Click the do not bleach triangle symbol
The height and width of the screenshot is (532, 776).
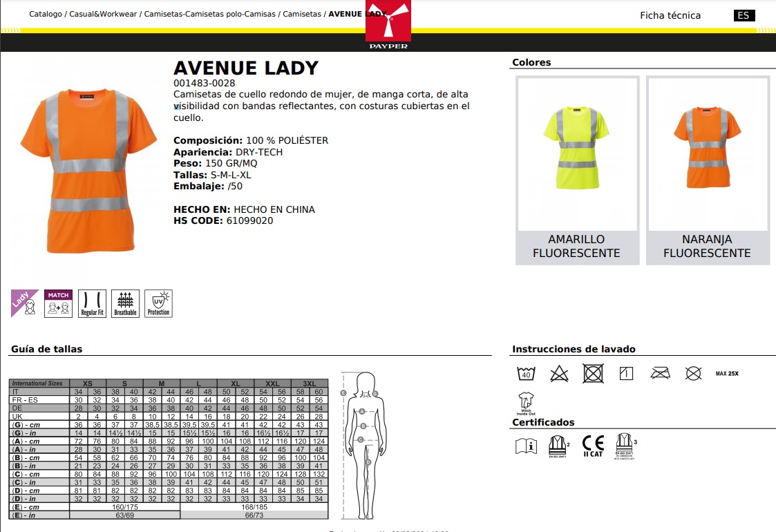[559, 374]
